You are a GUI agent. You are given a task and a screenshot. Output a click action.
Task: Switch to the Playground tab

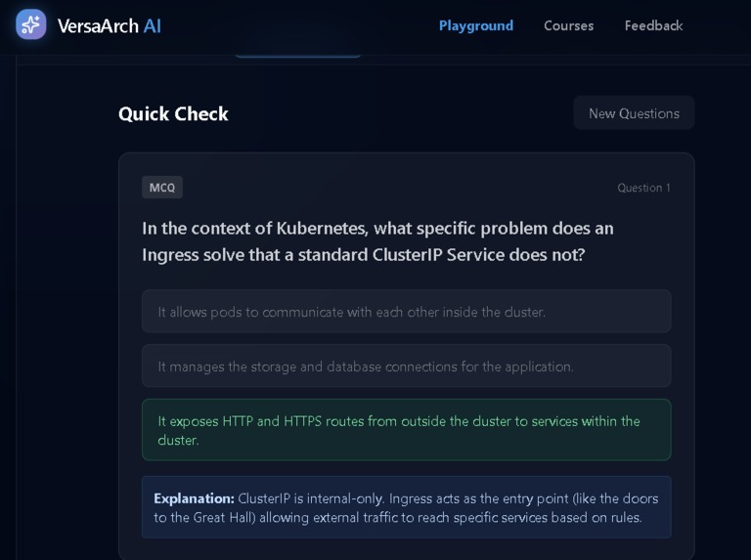point(476,25)
